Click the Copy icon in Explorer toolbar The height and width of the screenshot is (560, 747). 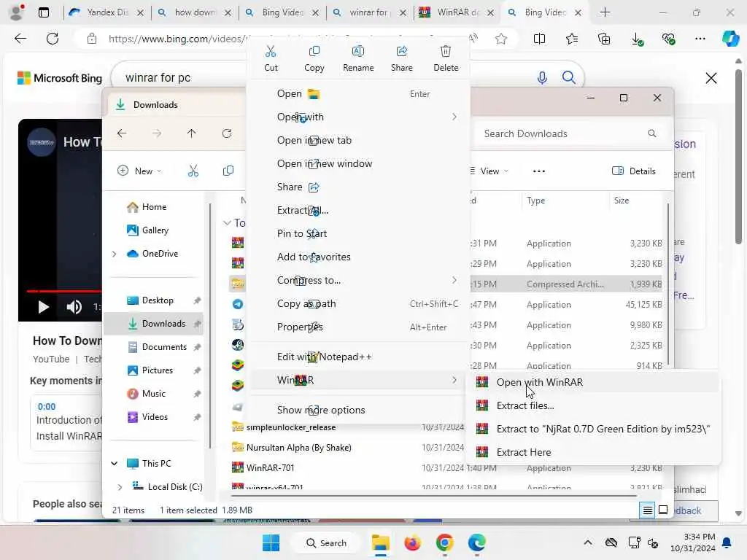click(228, 171)
